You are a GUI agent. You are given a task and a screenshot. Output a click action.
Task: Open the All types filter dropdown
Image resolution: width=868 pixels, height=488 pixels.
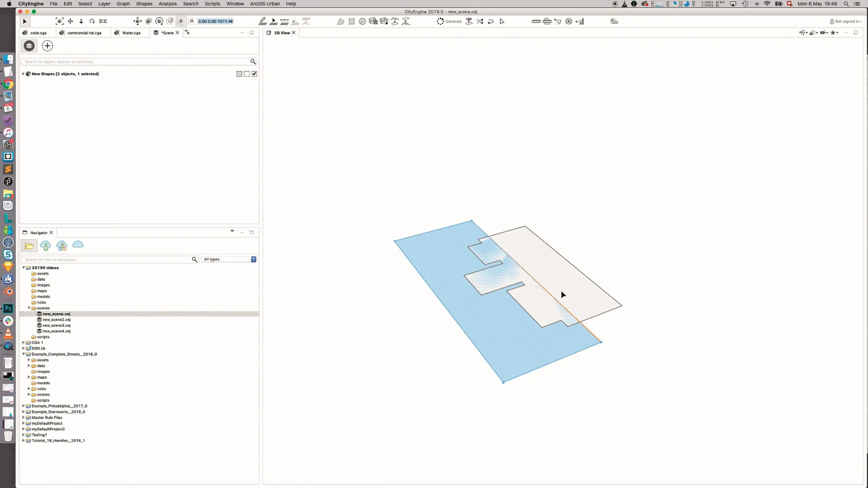[229, 259]
